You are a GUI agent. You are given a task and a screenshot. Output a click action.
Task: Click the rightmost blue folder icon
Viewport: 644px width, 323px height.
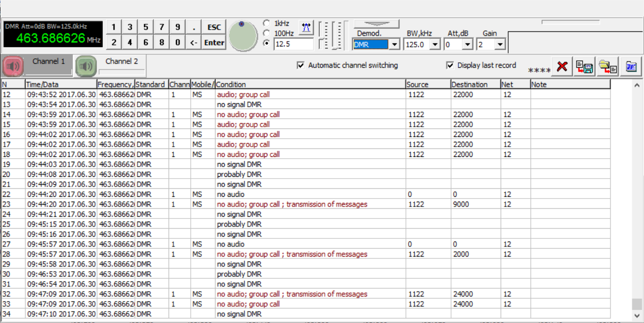[x=631, y=66]
